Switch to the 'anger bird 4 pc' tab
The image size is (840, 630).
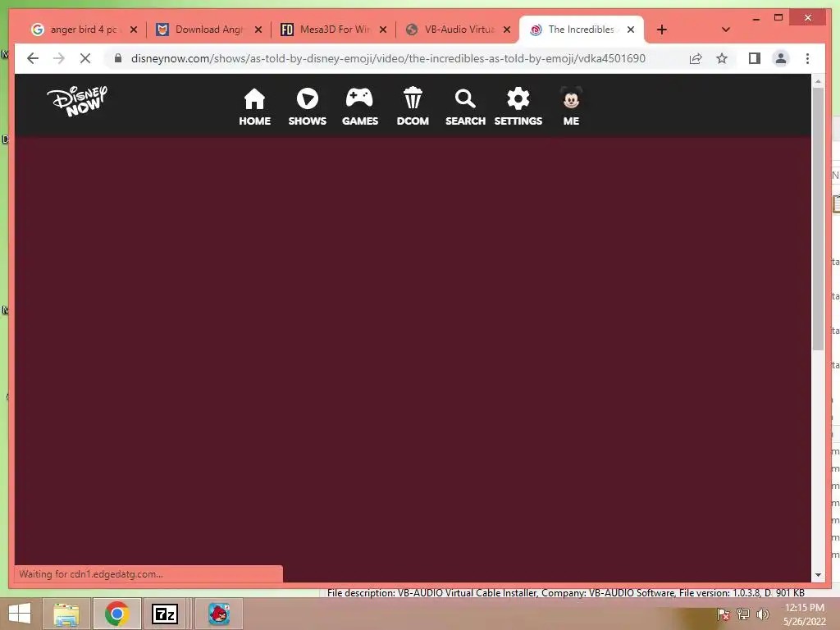point(83,30)
